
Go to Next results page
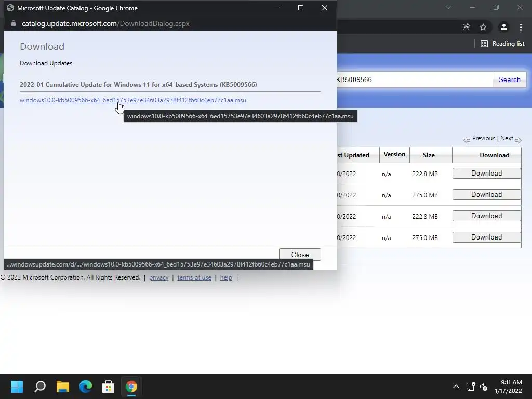pyautogui.click(x=507, y=138)
